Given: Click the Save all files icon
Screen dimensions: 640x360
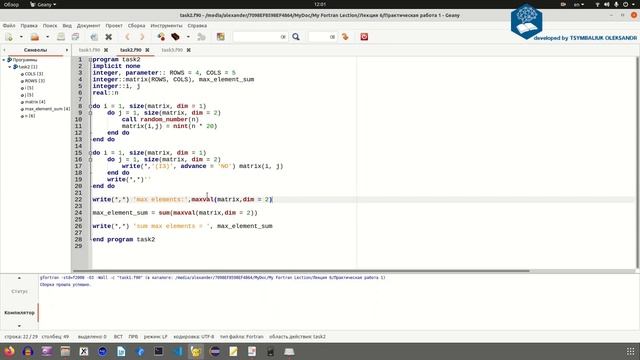Looking at the screenshot, I should [76, 37].
